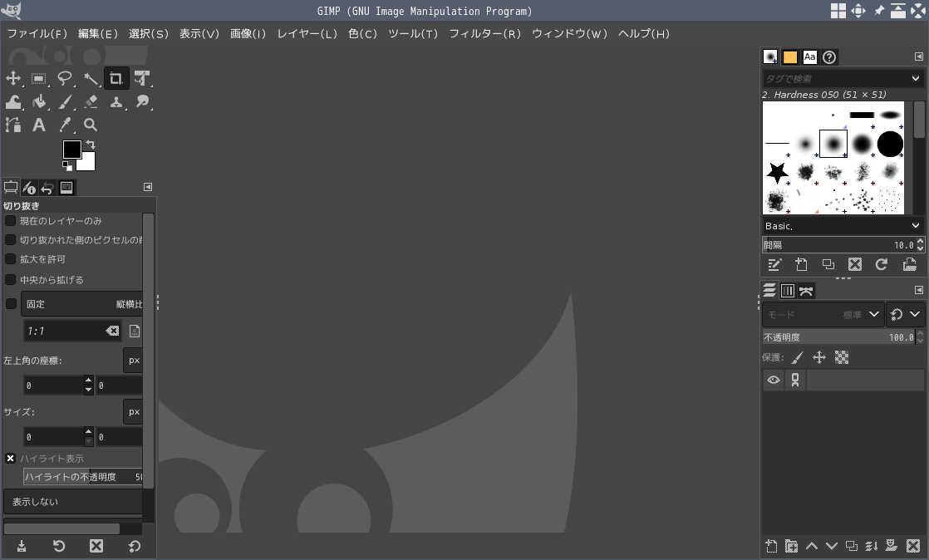Switch to the Tool Options tab
This screenshot has width=929, height=560.
point(11,188)
